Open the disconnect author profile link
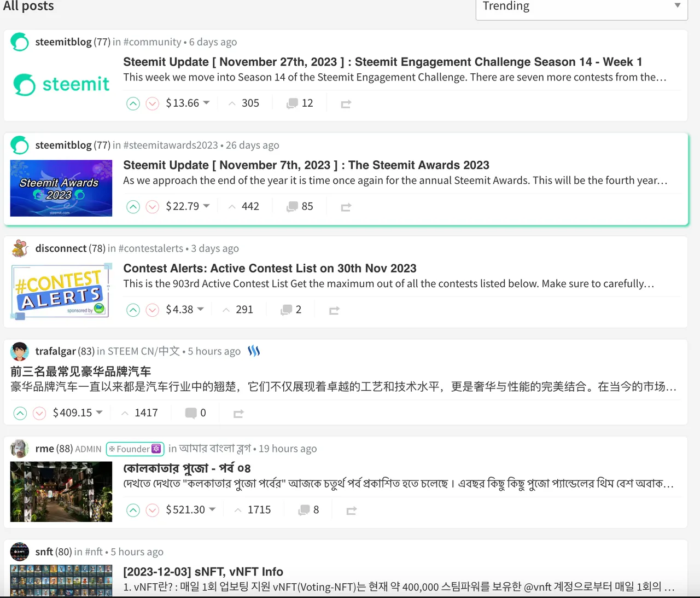This screenshot has width=700, height=598. point(61,248)
